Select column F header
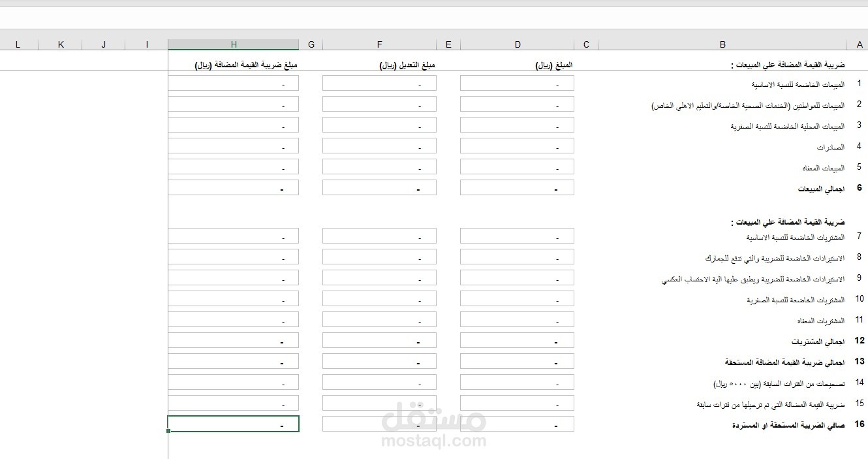 click(x=379, y=44)
